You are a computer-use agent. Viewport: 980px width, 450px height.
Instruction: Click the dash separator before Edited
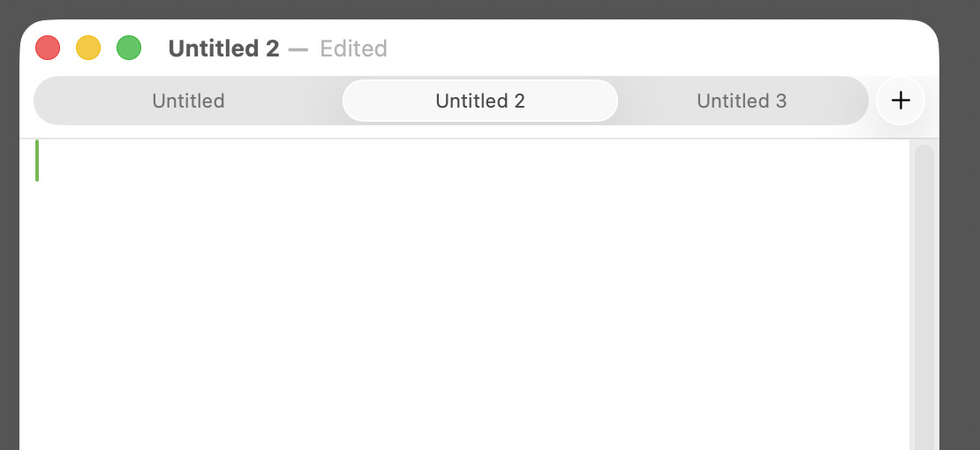(298, 49)
